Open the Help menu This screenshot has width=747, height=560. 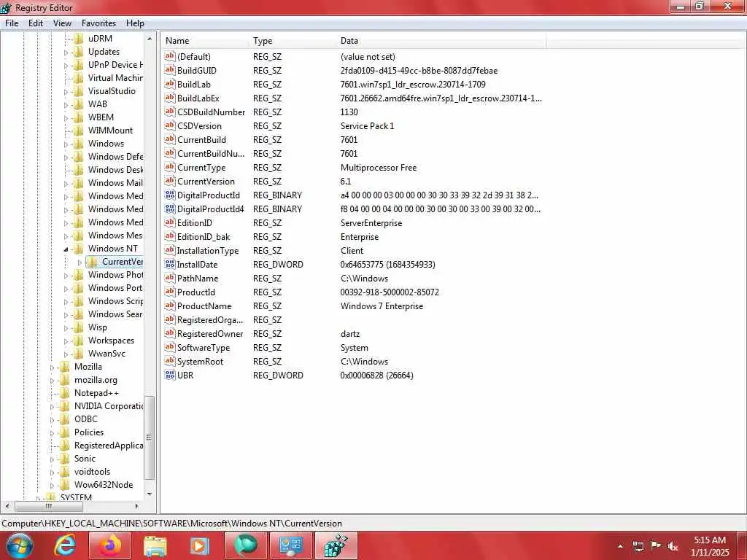coord(135,23)
